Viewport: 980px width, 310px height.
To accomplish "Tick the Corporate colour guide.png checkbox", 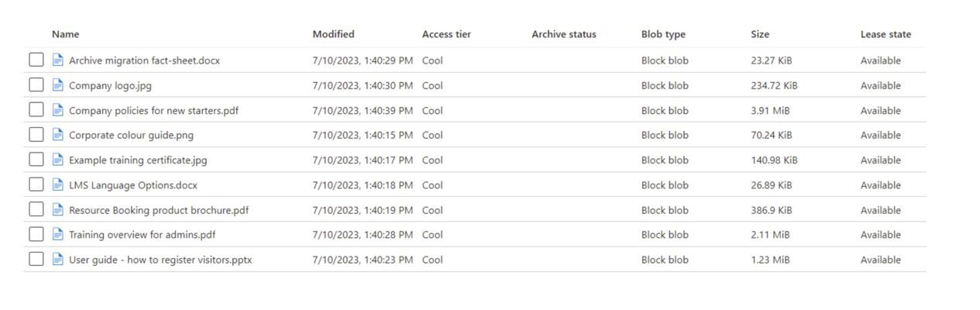I will pyautogui.click(x=36, y=135).
